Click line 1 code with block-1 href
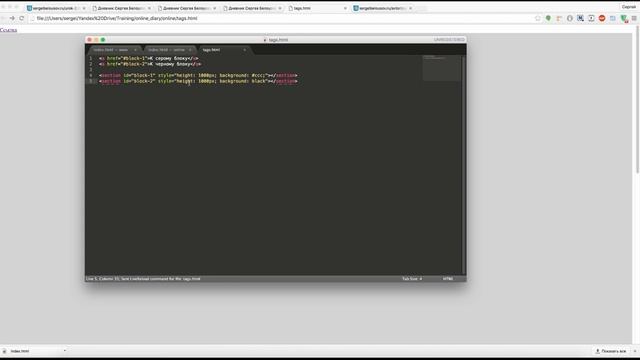 click(149, 58)
